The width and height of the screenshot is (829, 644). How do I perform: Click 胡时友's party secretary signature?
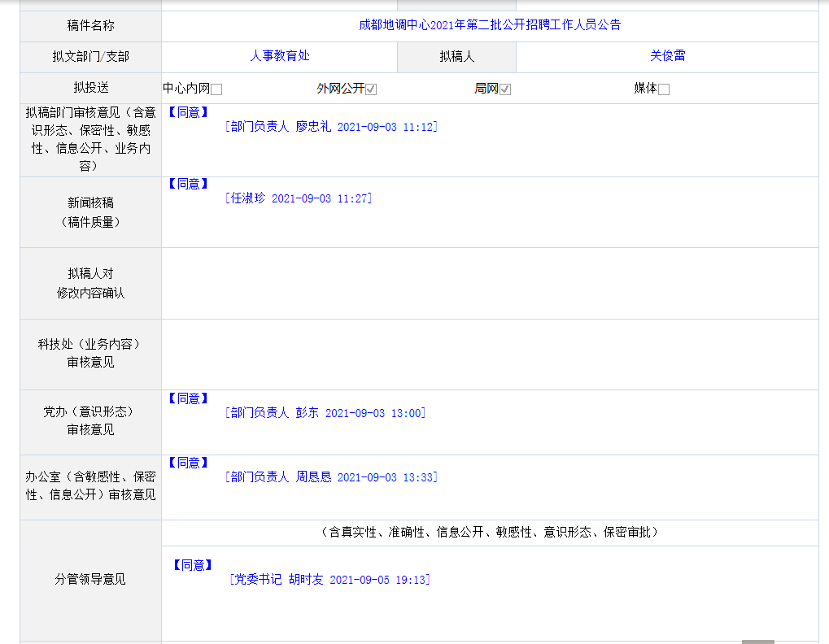click(x=329, y=580)
